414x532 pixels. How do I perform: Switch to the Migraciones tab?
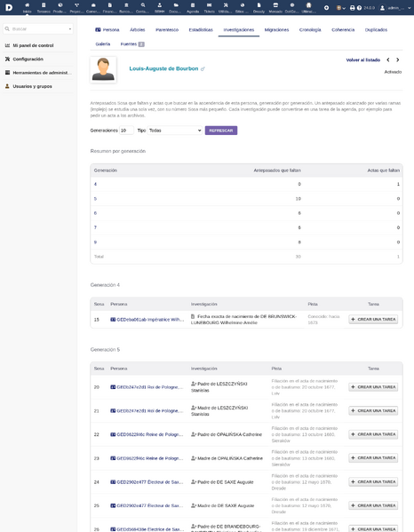pyautogui.click(x=276, y=30)
